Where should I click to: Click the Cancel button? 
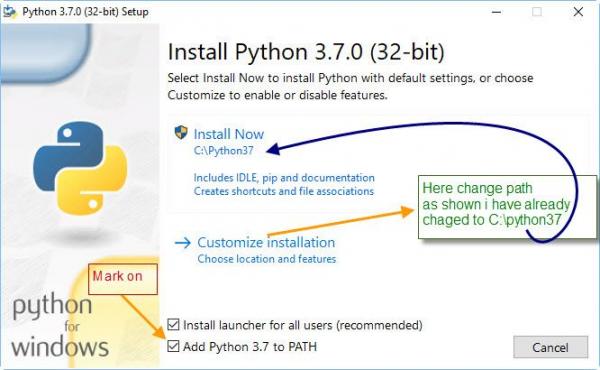550,347
